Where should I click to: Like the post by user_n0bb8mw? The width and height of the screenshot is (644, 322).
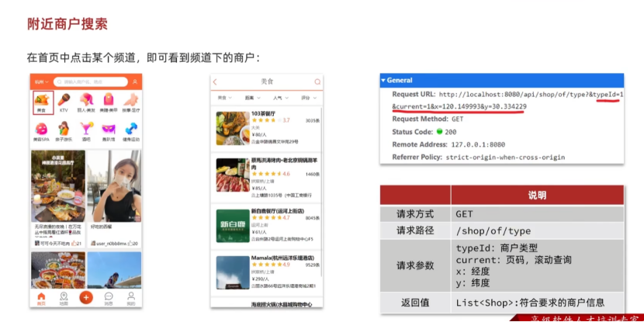[130, 244]
